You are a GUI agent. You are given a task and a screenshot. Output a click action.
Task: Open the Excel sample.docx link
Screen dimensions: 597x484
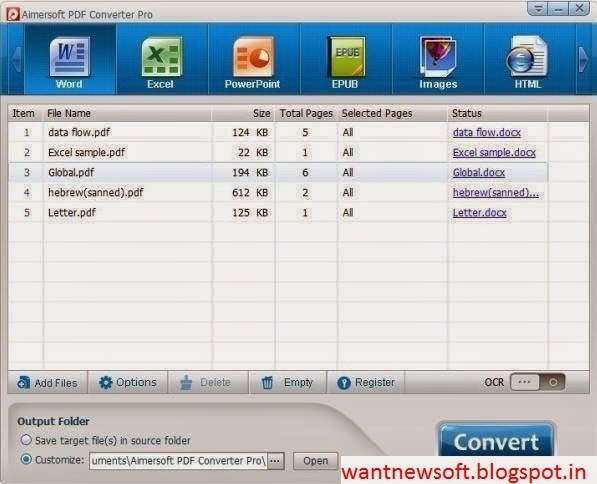(x=494, y=152)
